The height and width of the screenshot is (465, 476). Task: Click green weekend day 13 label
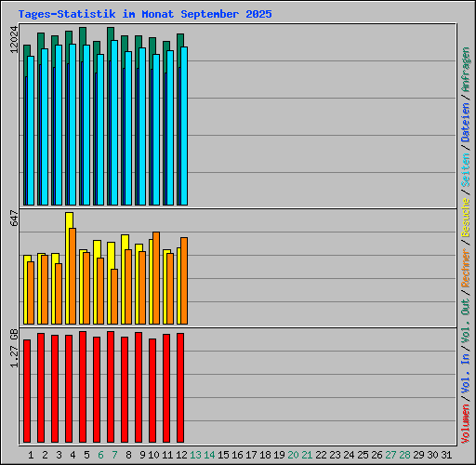tap(195, 455)
